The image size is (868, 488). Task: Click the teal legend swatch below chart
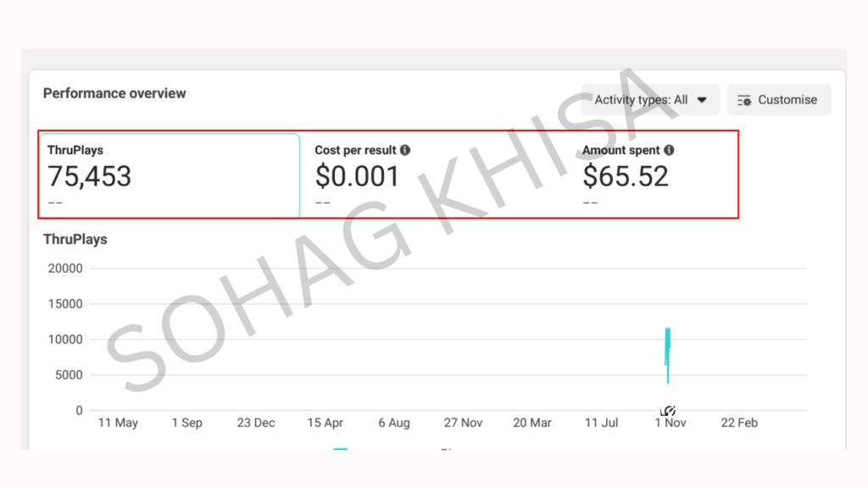(x=341, y=449)
